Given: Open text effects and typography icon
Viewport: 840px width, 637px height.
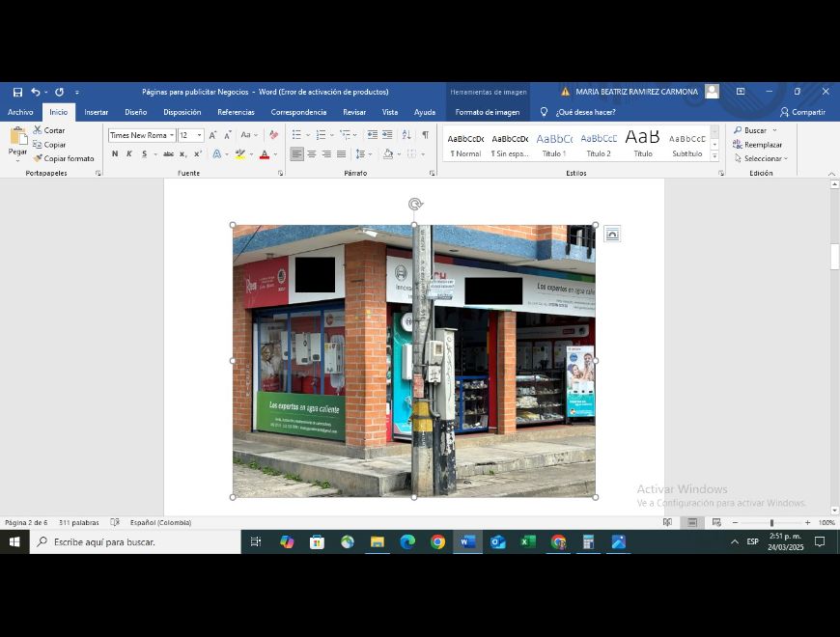Looking at the screenshot, I should point(217,154).
